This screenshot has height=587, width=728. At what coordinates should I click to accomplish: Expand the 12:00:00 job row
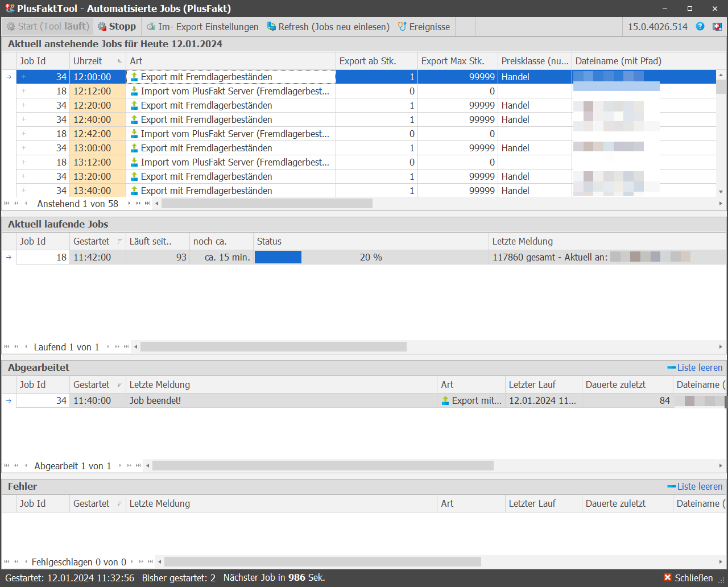23,77
